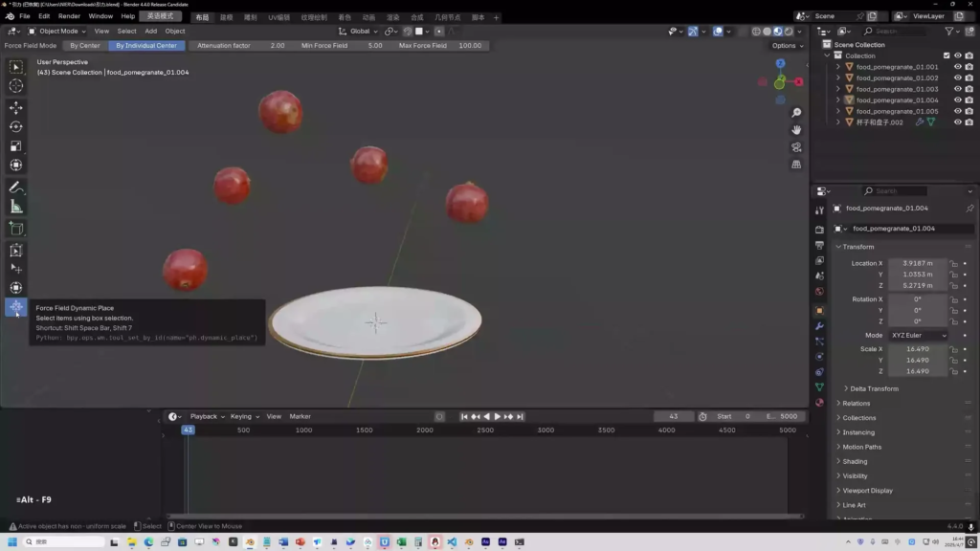Open the timeline Marker menu
The width and height of the screenshot is (980, 551).
coord(300,417)
